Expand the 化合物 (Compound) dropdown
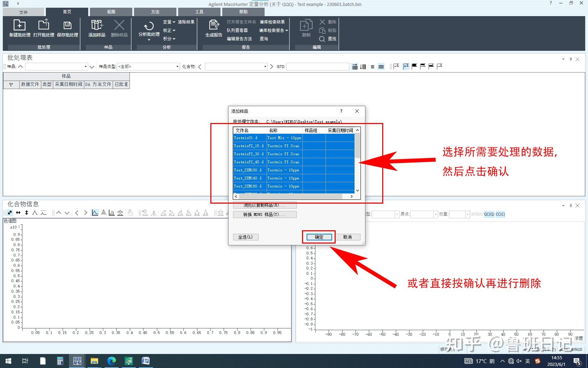 coord(265,66)
